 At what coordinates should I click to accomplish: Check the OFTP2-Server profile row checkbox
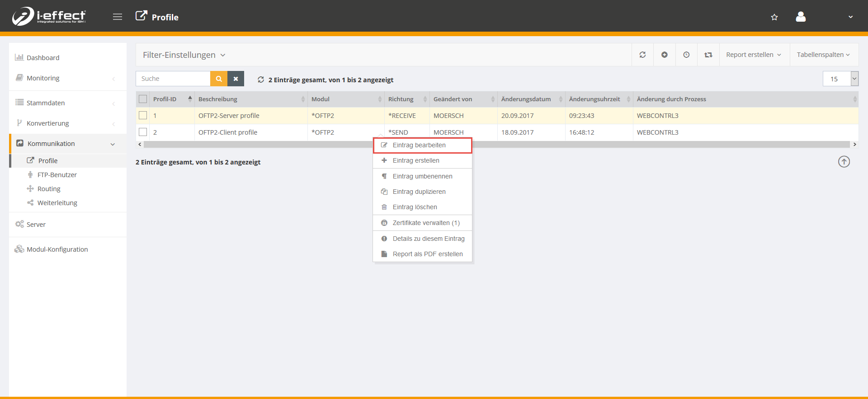coord(143,116)
